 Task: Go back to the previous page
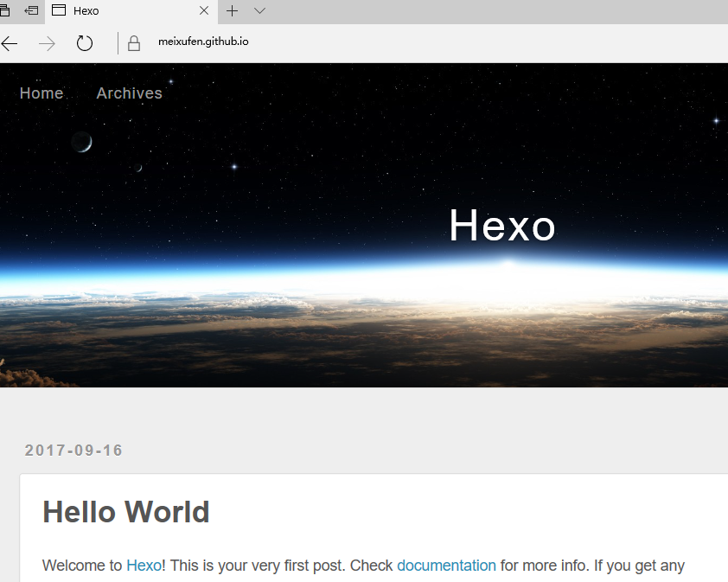(9, 43)
